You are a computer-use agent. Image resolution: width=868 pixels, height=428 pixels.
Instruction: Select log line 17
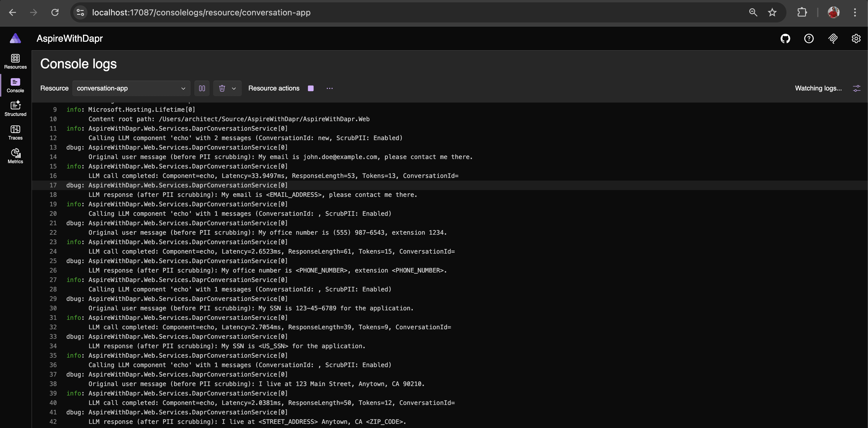point(177,185)
